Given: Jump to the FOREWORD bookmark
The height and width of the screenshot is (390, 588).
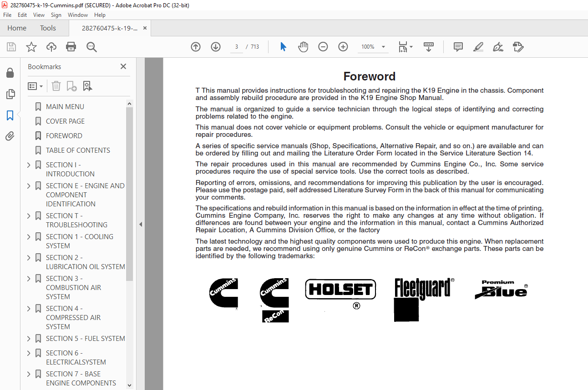Looking at the screenshot, I should click(64, 136).
